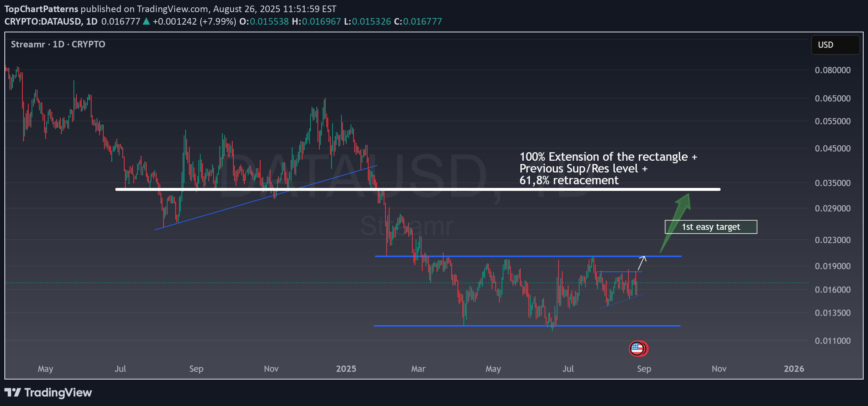Click the Mar label on time axis

(x=418, y=369)
